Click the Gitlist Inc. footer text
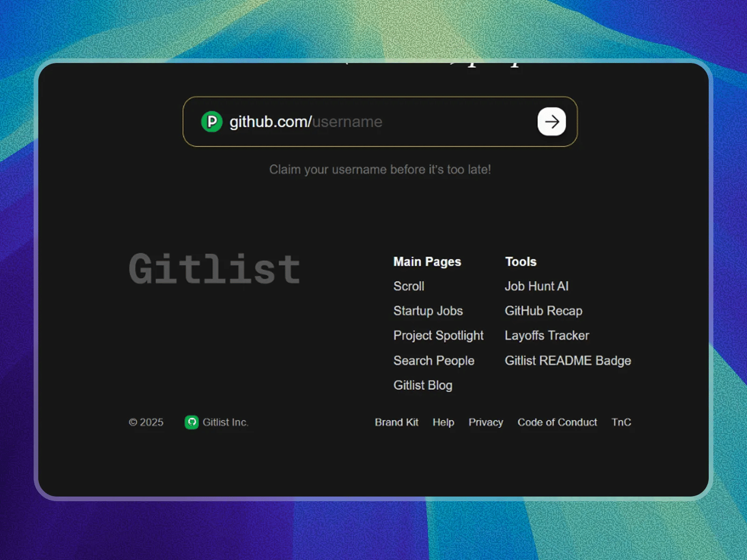Image resolution: width=747 pixels, height=560 pixels. point(225,422)
